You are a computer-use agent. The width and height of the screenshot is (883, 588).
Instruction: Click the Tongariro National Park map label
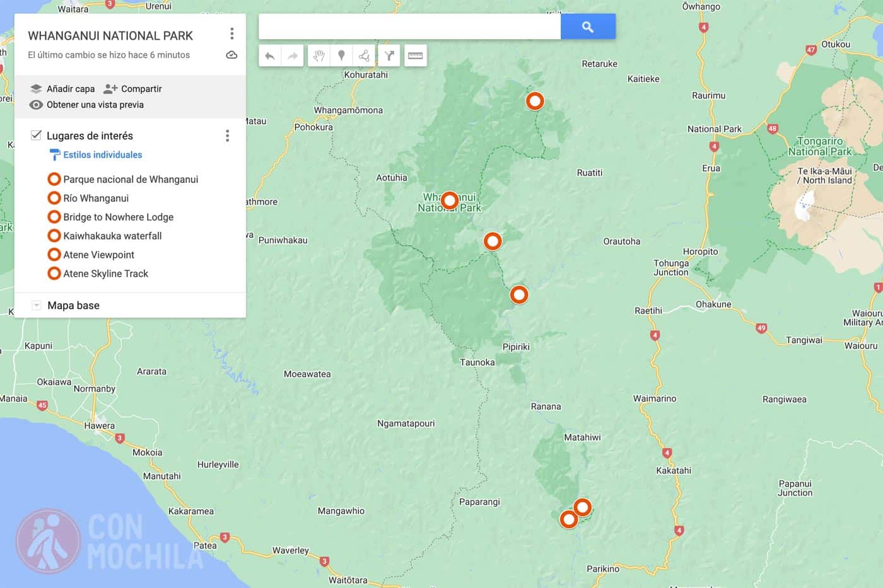point(820,146)
